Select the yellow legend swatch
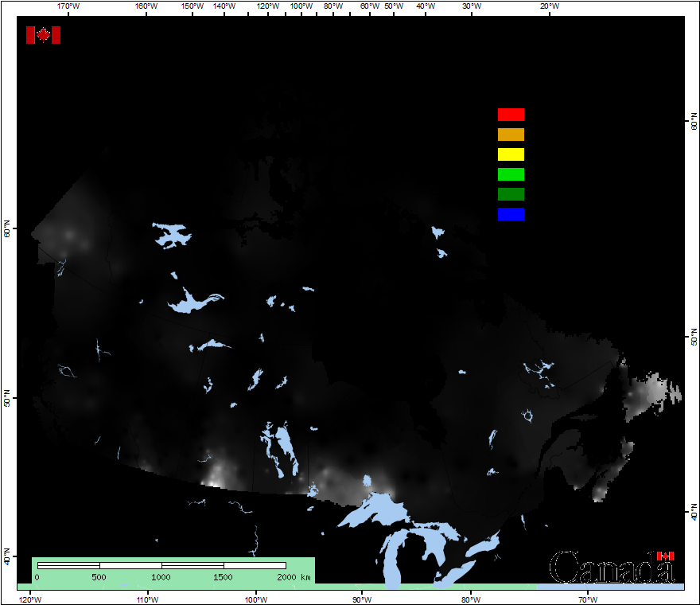This screenshot has width=700, height=605. click(x=511, y=154)
